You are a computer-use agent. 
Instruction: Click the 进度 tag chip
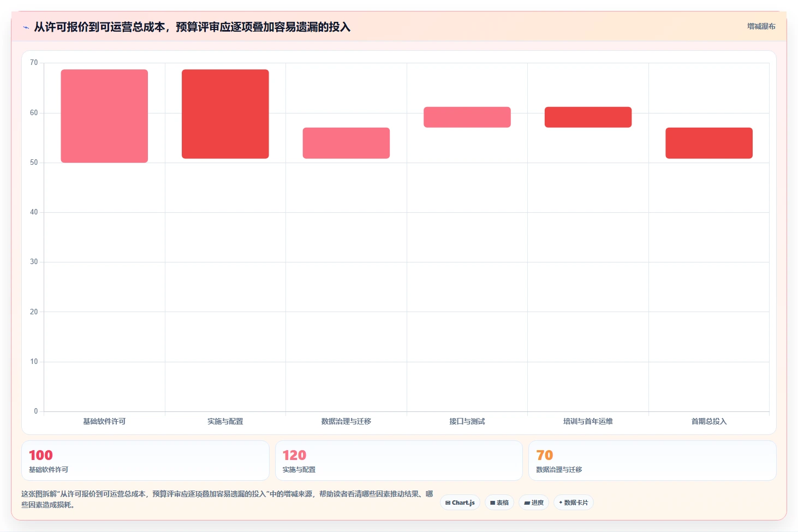(534, 503)
